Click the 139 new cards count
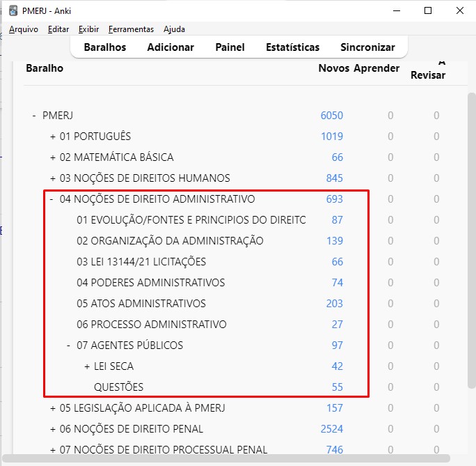Image resolution: width=476 pixels, height=466 pixels. coord(335,241)
